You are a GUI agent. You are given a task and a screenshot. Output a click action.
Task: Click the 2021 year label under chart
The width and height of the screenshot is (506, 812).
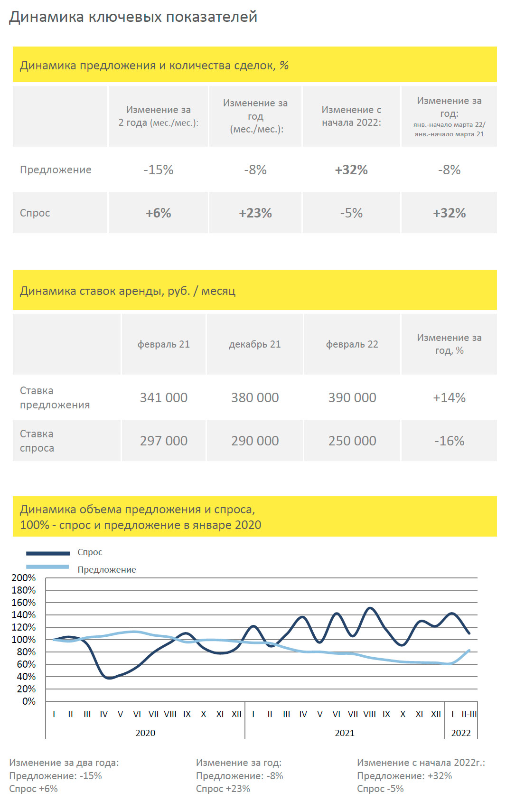(x=345, y=733)
